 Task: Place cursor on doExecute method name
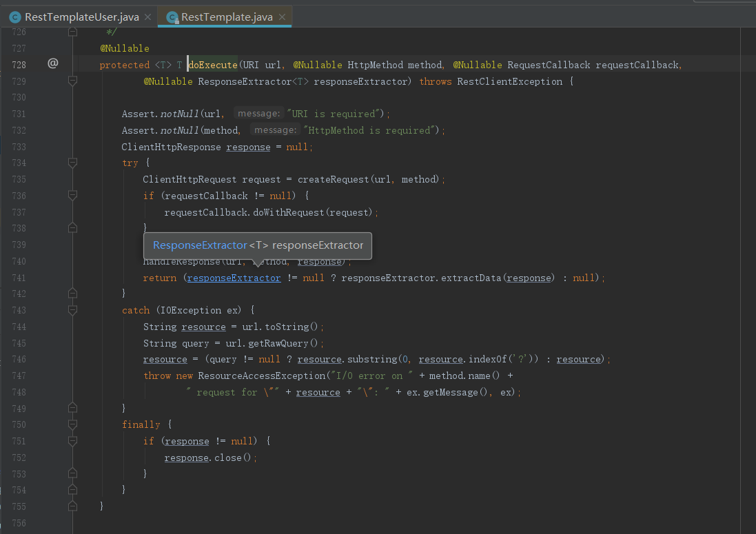tap(213, 65)
